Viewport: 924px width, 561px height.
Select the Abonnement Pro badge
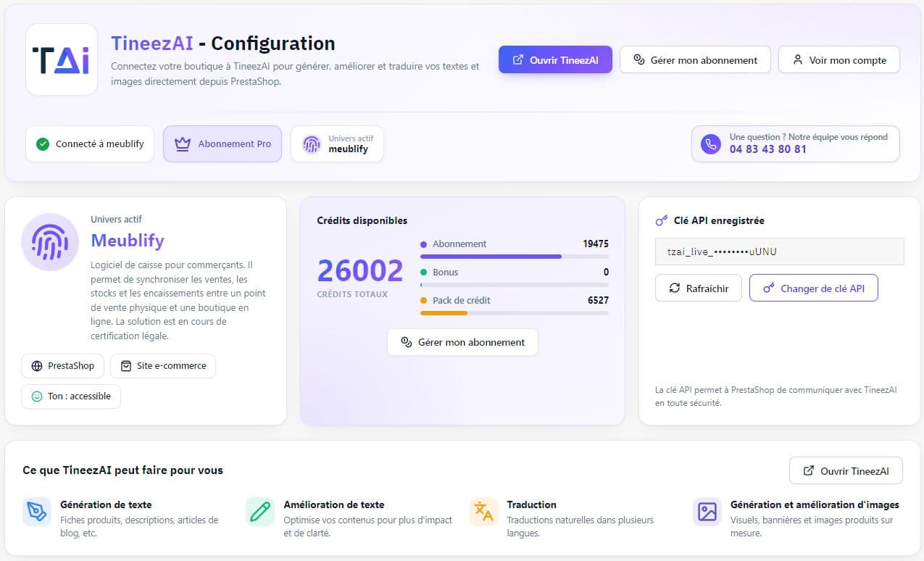(x=222, y=144)
